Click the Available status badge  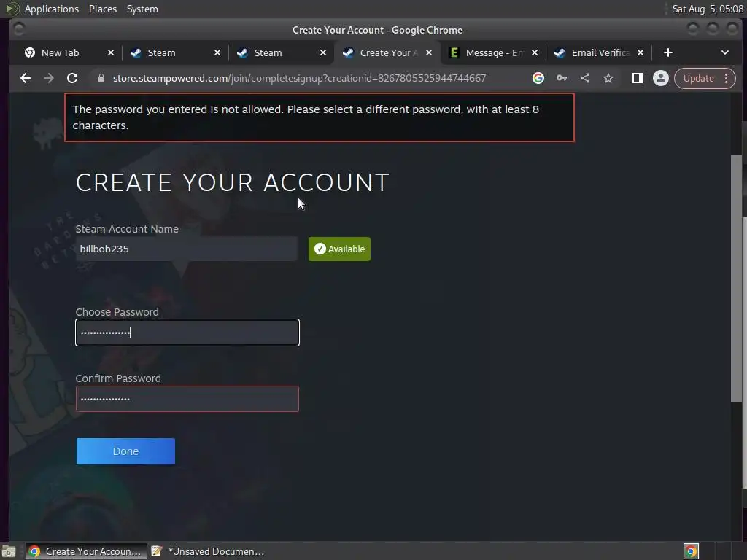[339, 249]
